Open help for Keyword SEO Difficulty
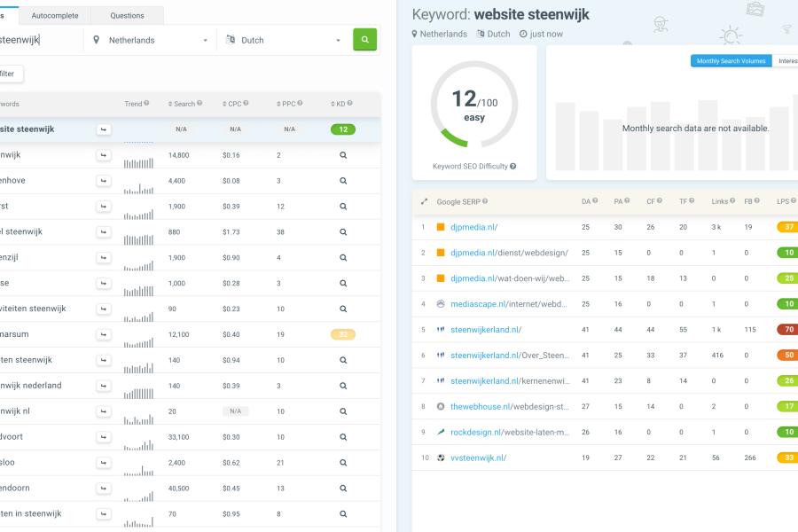The height and width of the screenshot is (532, 798). [x=513, y=166]
